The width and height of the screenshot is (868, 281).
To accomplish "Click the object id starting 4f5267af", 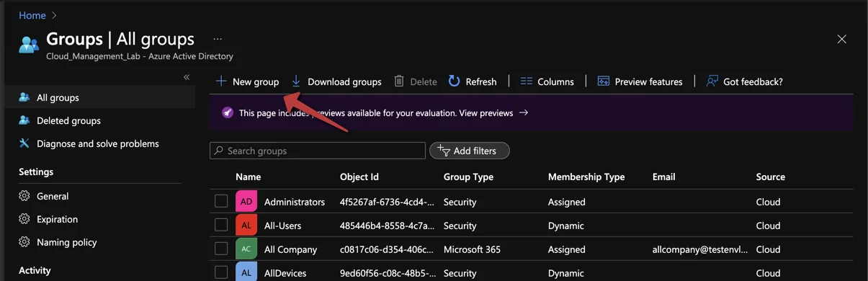I will point(387,202).
